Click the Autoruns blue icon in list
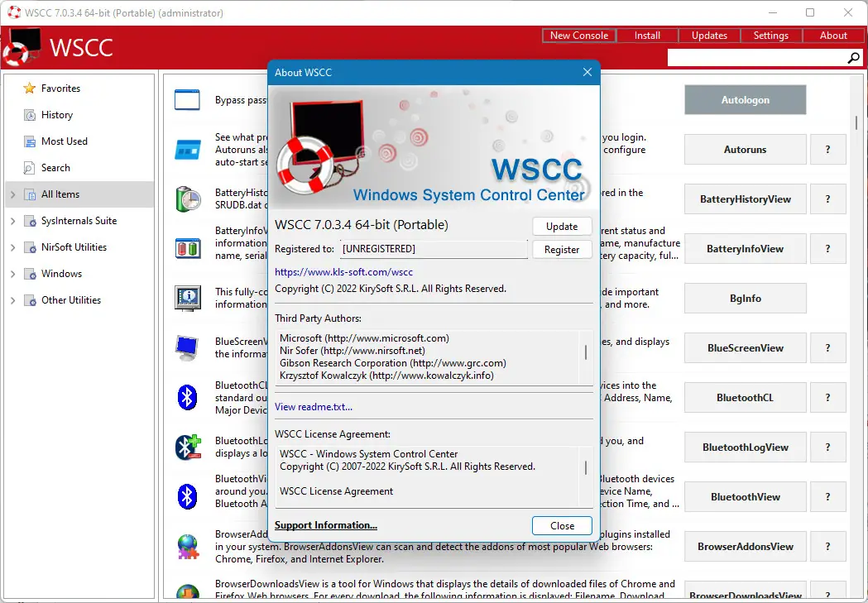868x603 pixels. 188,150
